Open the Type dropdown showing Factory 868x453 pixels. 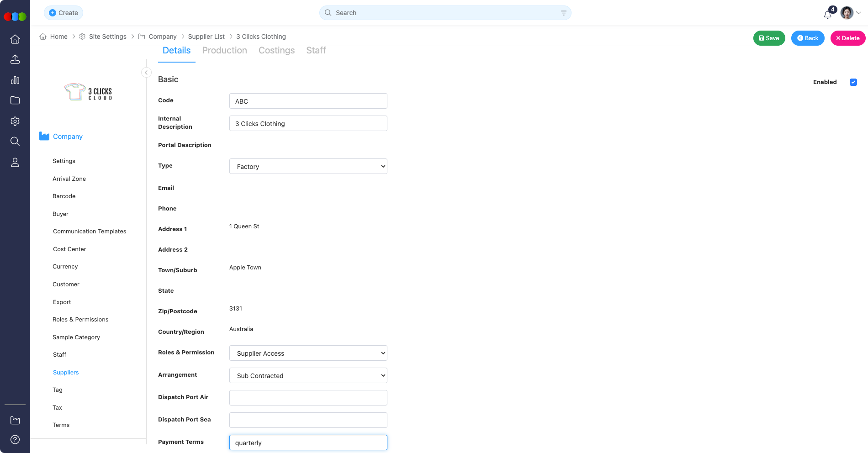(x=308, y=166)
